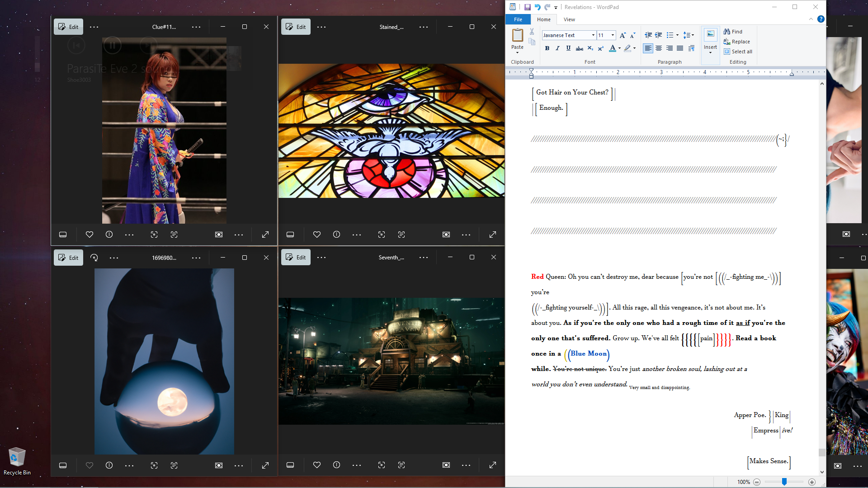Viewport: 868px width, 488px height.
Task: Show filmstrip in the Clue#11 photo window
Action: coord(63,235)
